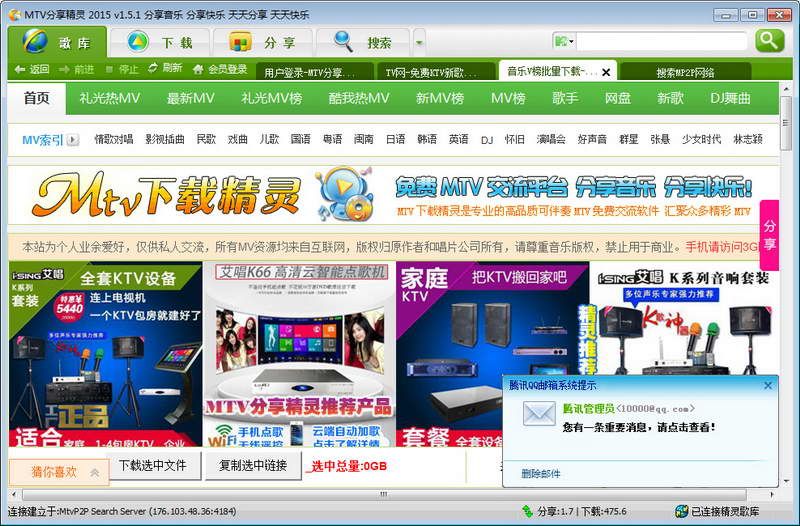Click the envelope icon in QQ mail popup
800x526 pixels.
(539, 414)
